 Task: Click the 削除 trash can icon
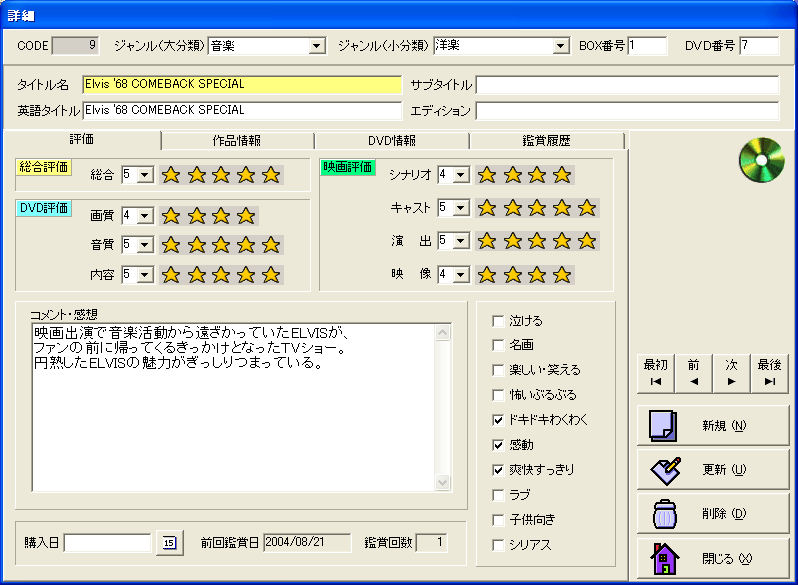coord(665,514)
